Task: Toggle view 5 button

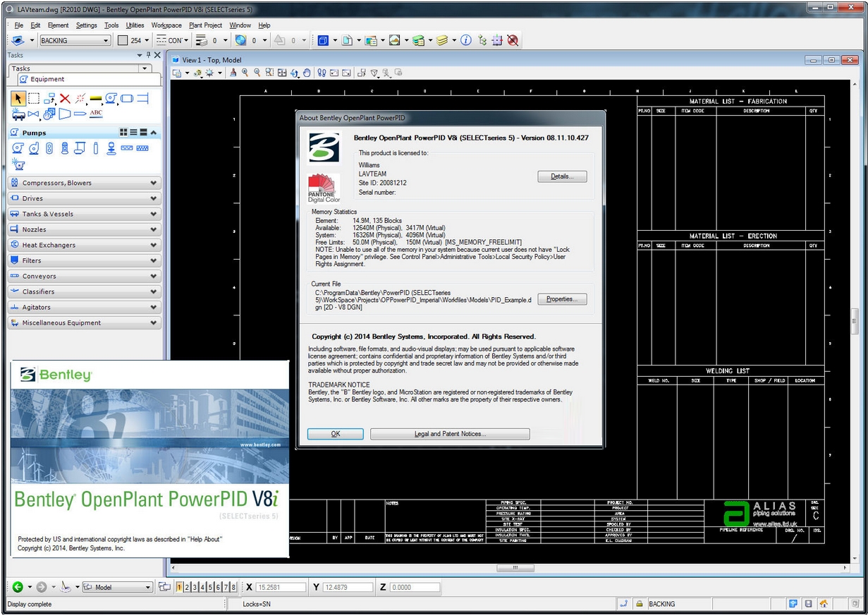Action: (x=210, y=586)
